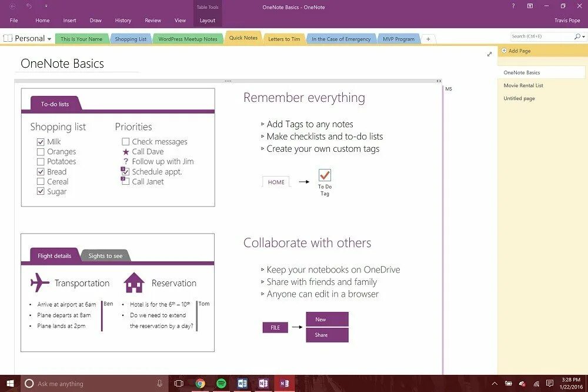Image resolution: width=588 pixels, height=392 pixels.
Task: Open the Review ribbon tab
Action: pos(153,20)
